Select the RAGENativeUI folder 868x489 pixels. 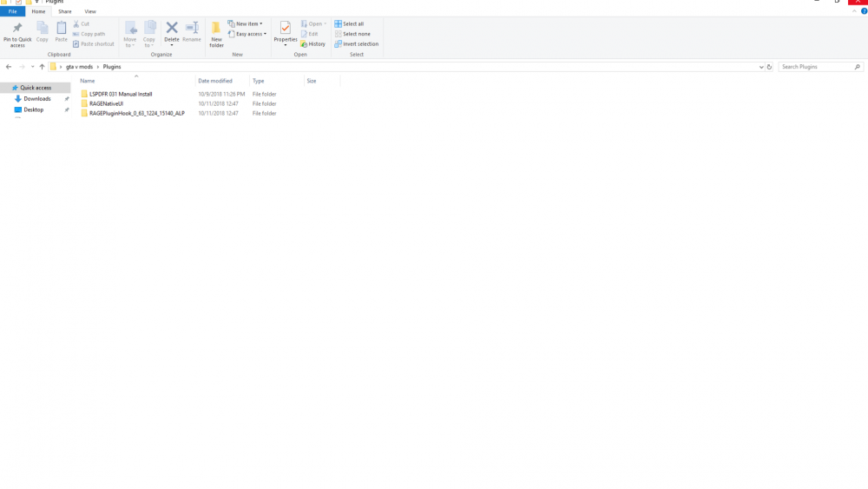pyautogui.click(x=106, y=103)
